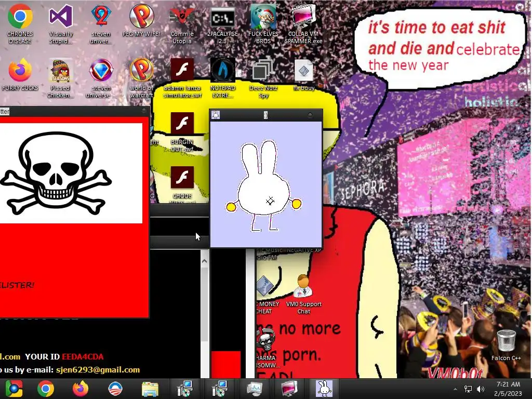Open the Resource Monitor taskbar icon
The image size is (532, 399).
(x=255, y=389)
